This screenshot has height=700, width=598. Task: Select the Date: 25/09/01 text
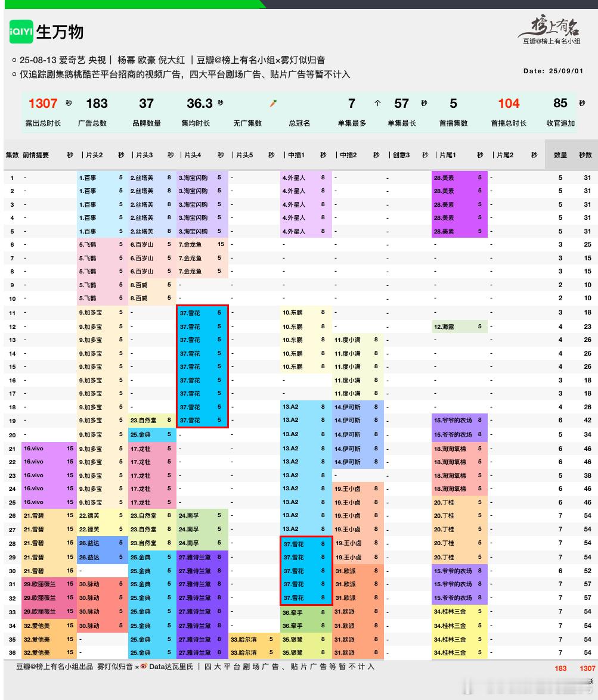[553, 71]
